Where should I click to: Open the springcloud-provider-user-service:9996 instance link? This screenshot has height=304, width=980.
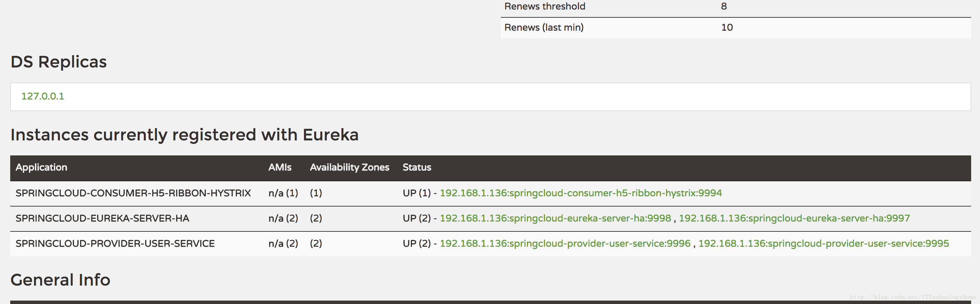(x=565, y=243)
